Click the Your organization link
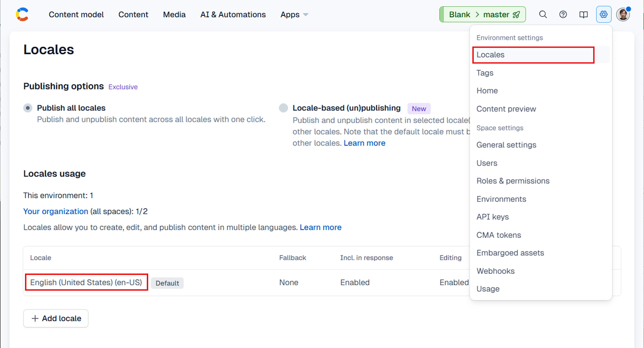 pos(55,212)
